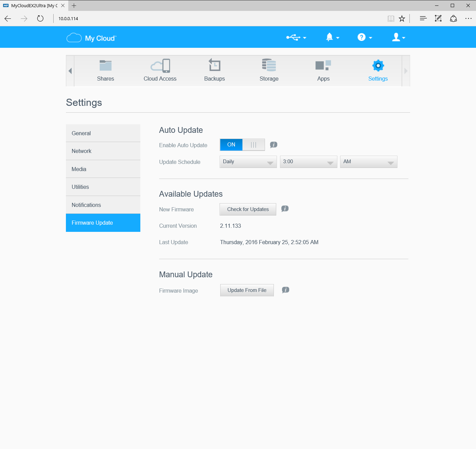This screenshot has height=449, width=476.
Task: Select Network settings tab
Action: pos(103,151)
